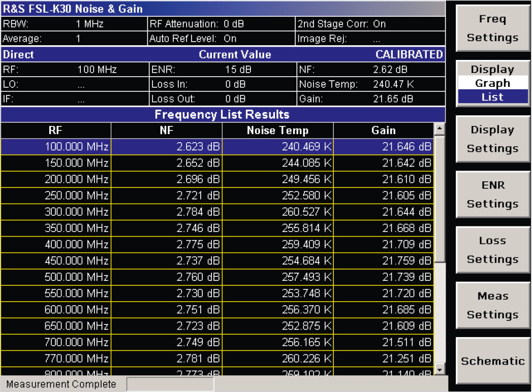Show the Schematic view
532x392 pixels.
pyautogui.click(x=492, y=361)
